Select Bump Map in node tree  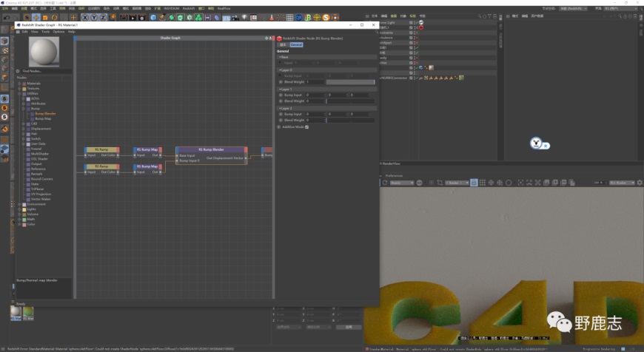point(43,118)
